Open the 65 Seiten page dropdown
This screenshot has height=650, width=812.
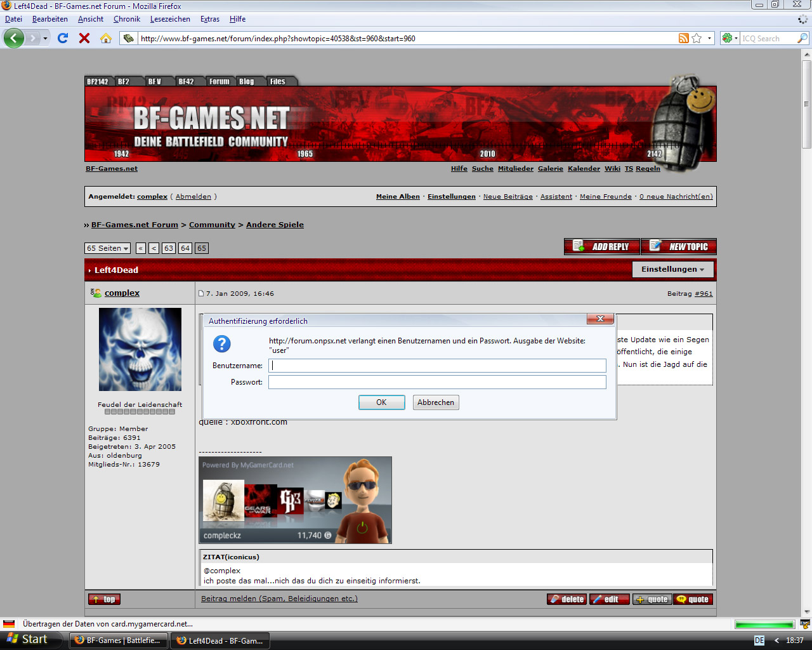107,248
